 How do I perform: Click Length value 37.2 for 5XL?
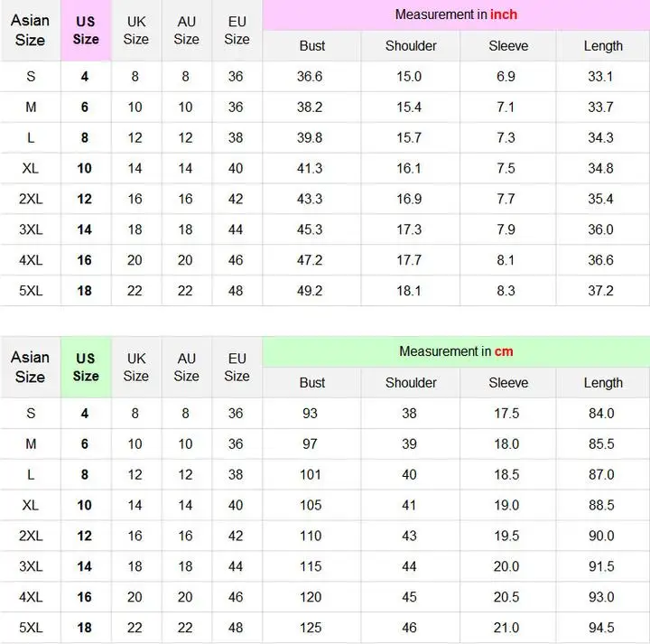pos(600,291)
